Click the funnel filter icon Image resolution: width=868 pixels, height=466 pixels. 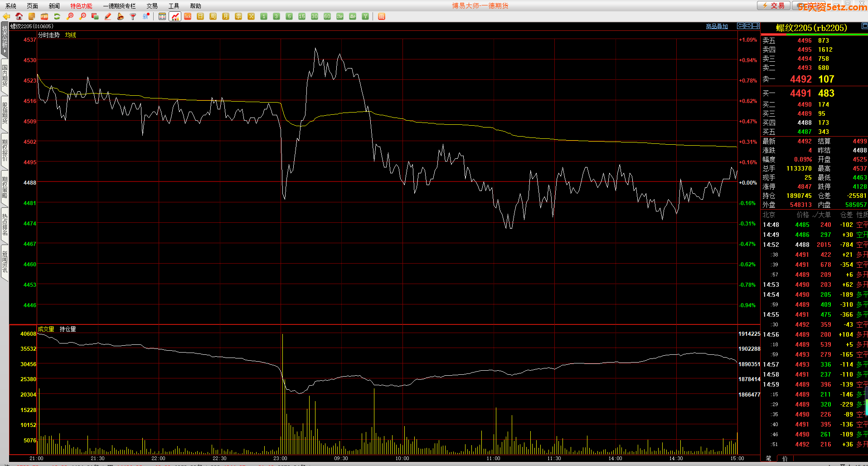pyautogui.click(x=133, y=16)
